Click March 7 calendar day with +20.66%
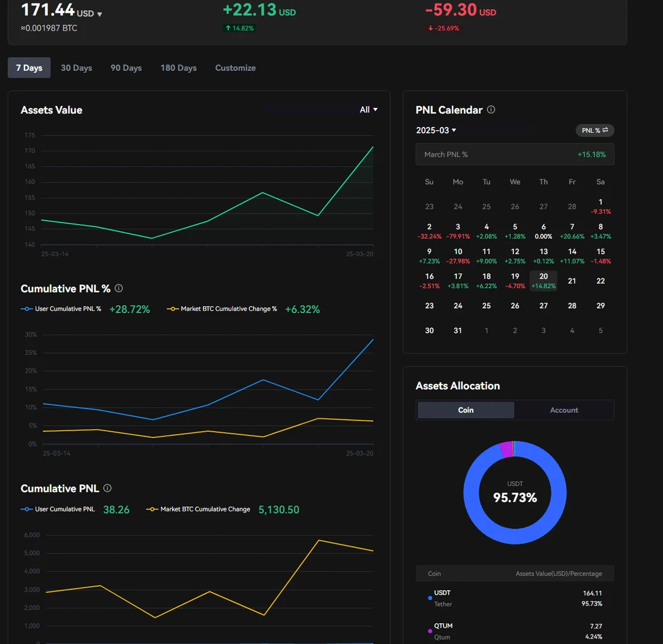Screen dimensions: 663x644 tap(572, 231)
